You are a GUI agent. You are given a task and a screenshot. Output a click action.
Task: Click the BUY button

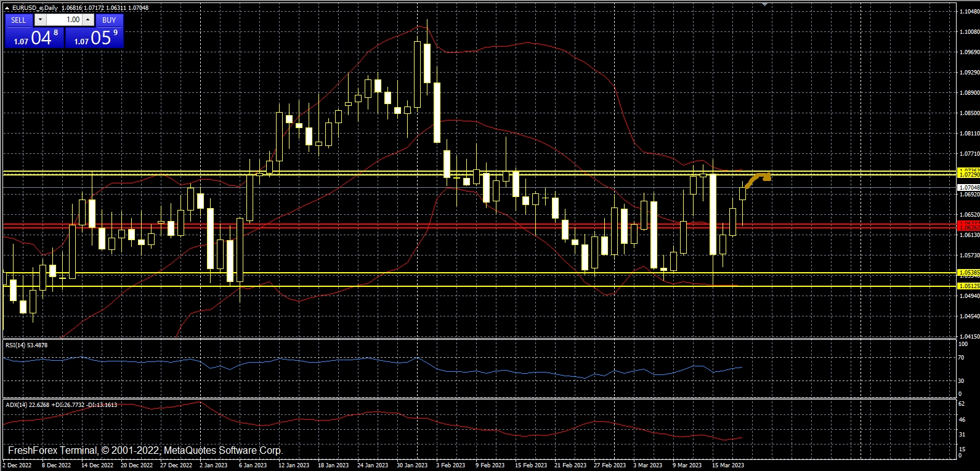[109, 20]
